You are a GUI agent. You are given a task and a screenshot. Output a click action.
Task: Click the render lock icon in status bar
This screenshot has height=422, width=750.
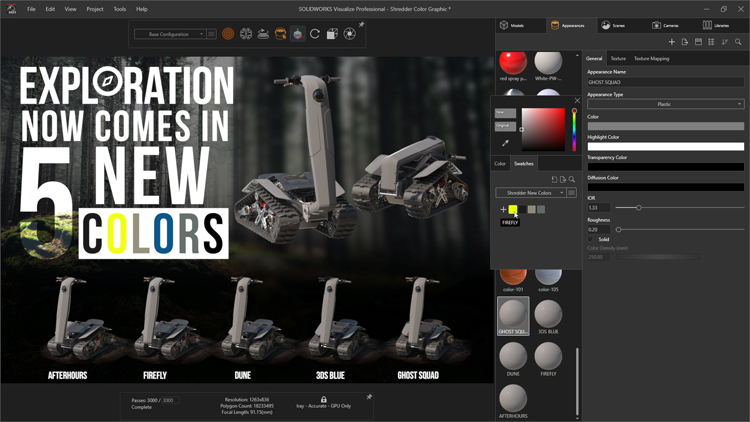(324, 399)
